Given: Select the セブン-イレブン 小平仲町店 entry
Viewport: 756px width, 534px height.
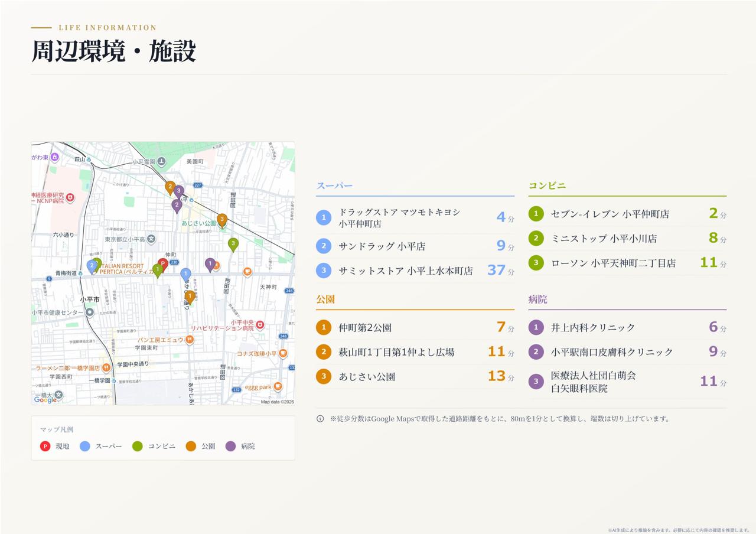Looking at the screenshot, I should pos(627,214).
